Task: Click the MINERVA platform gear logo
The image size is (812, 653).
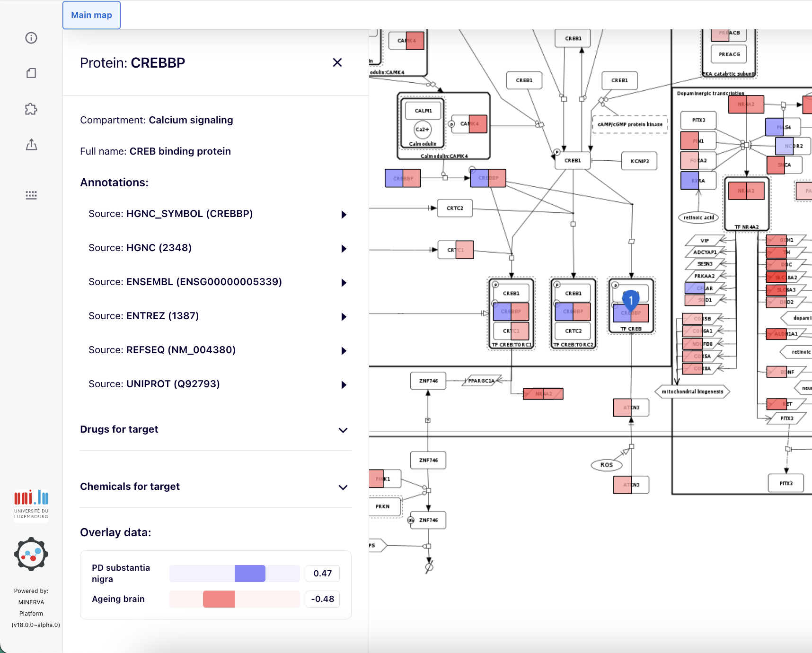Action: coord(31,554)
